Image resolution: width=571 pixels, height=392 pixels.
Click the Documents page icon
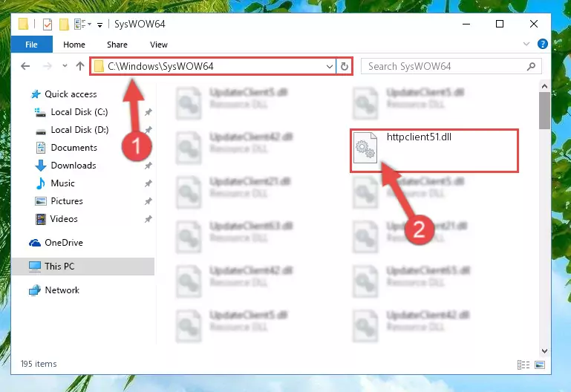41,148
